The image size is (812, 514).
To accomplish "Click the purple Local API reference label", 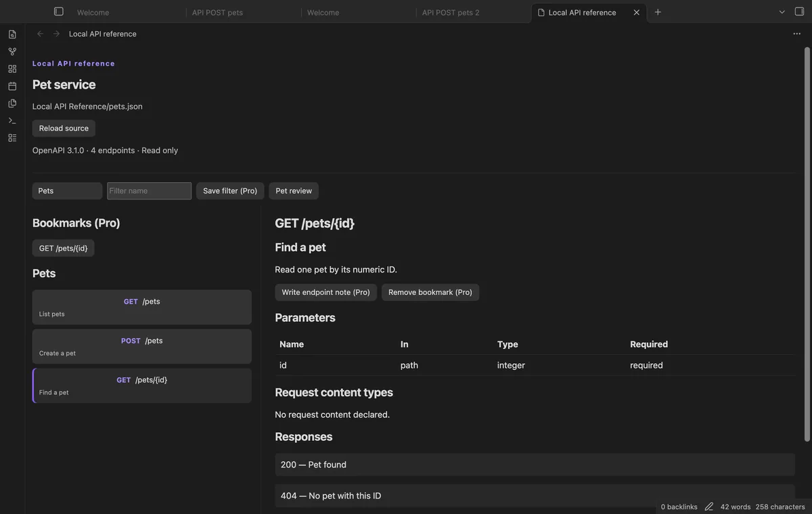I will pyautogui.click(x=74, y=64).
